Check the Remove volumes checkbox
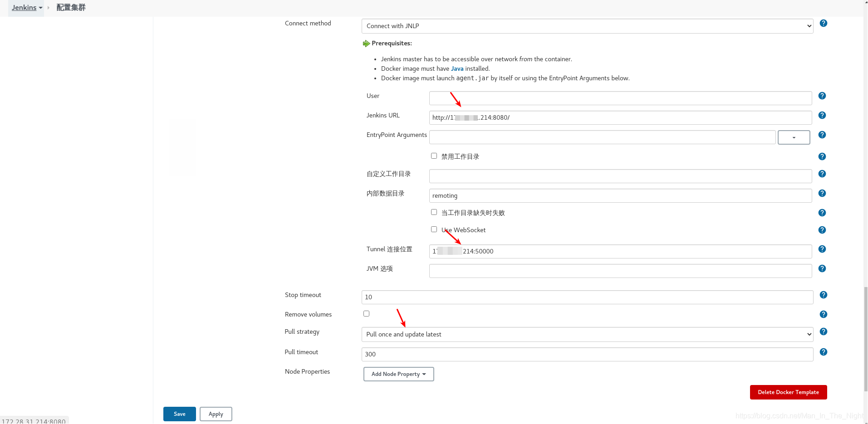Screen dimensions: 868x424 pyautogui.click(x=366, y=314)
